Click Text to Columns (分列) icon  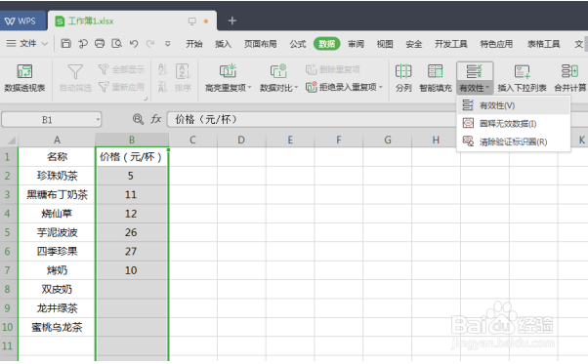(x=403, y=78)
